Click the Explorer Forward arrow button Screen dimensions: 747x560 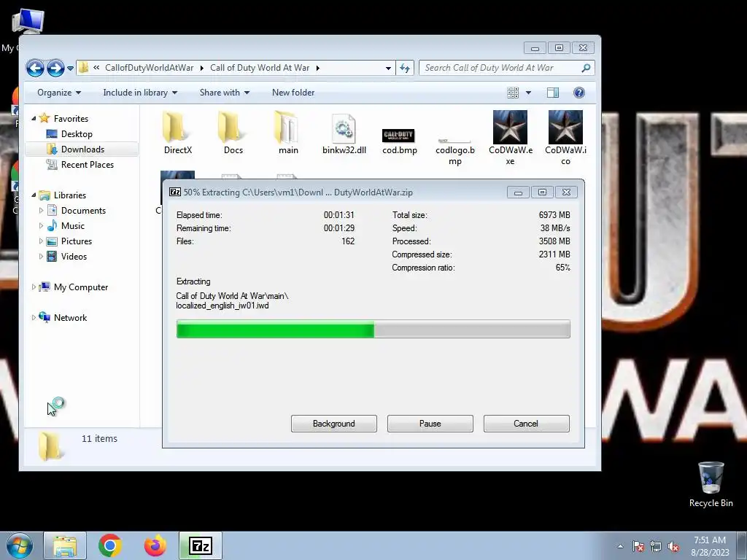[x=55, y=68]
